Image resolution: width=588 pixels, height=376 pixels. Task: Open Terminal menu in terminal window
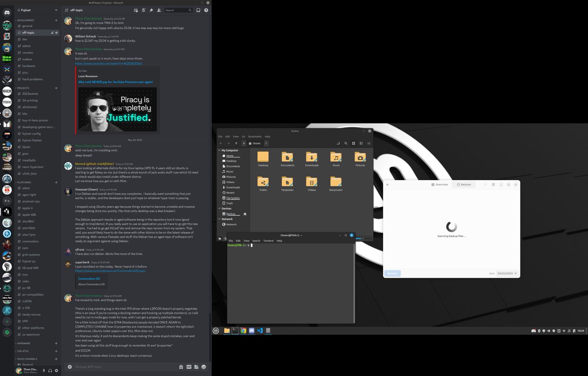pos(268,241)
